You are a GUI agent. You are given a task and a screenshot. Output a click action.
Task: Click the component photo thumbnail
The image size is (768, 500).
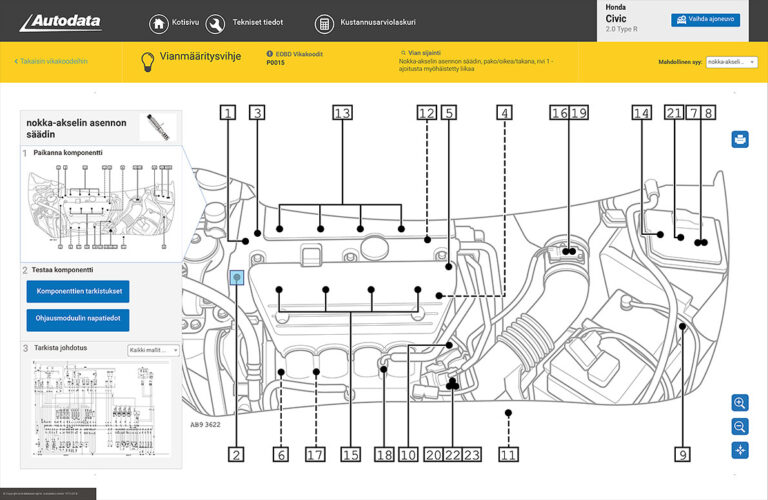[x=158, y=127]
